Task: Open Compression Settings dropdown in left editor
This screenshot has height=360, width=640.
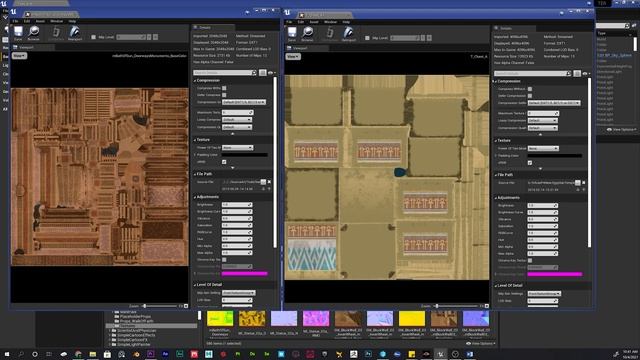Action: coord(244,102)
